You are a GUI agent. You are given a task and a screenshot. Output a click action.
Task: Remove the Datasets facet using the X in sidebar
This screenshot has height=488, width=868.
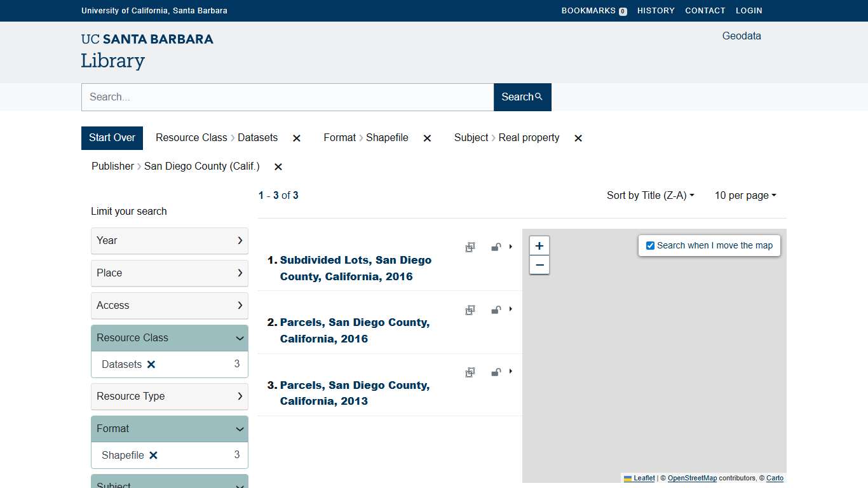151,364
